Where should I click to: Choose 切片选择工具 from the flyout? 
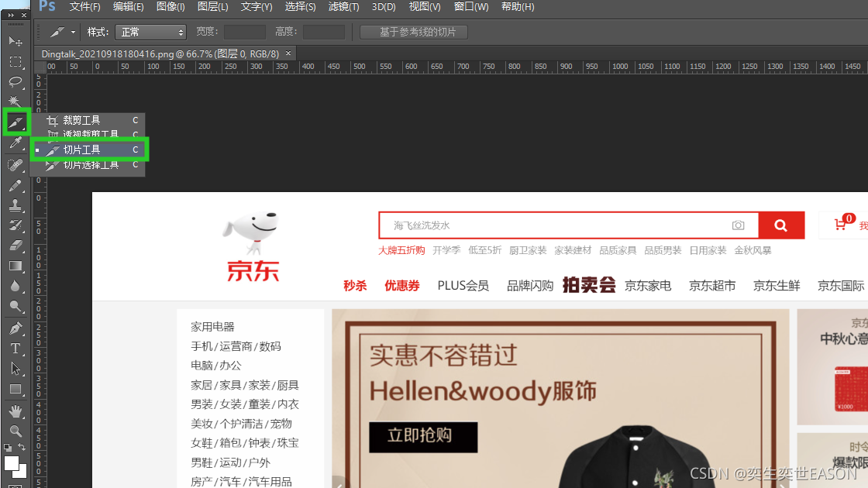coord(88,165)
